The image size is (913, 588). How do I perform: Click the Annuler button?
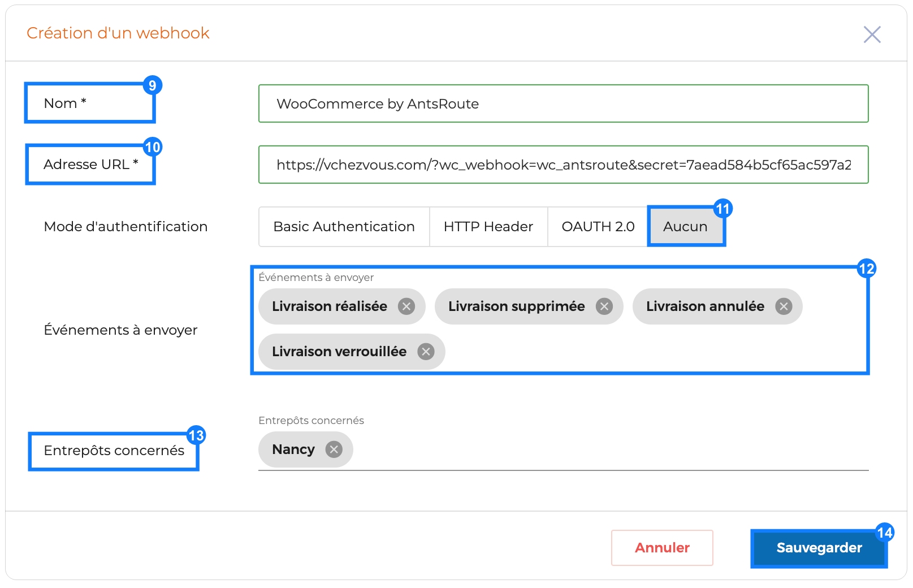[662, 548]
